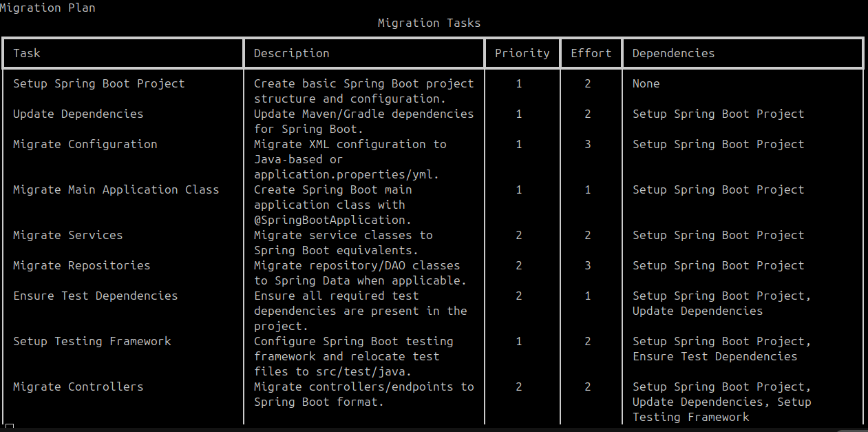Click Dependencies cell of Migrate Repositories row
868x432 pixels.
[x=719, y=265]
